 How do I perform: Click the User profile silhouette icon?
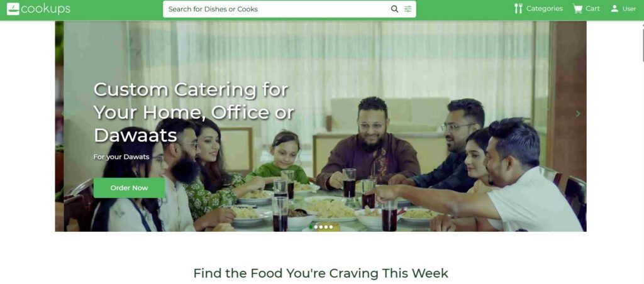point(614,9)
